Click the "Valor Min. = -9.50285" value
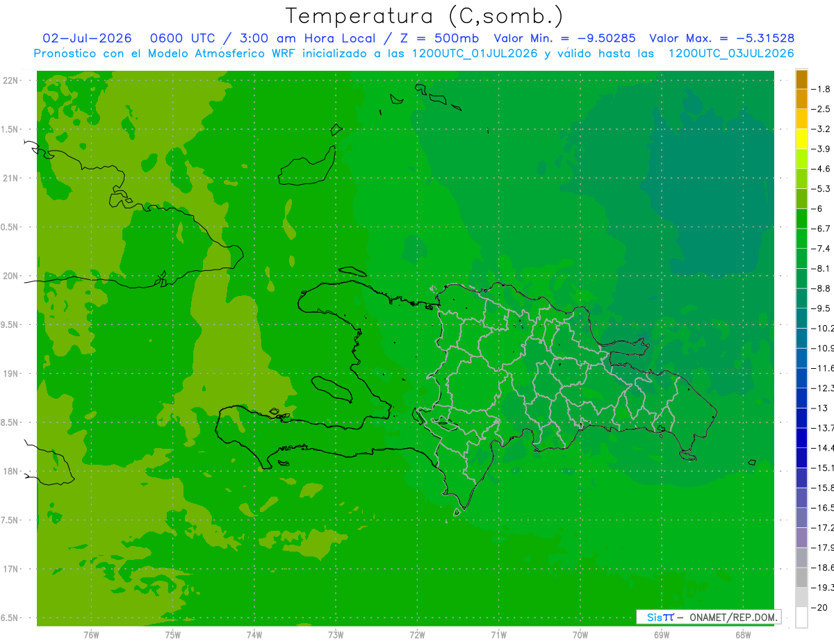The image size is (834, 644). [x=564, y=38]
